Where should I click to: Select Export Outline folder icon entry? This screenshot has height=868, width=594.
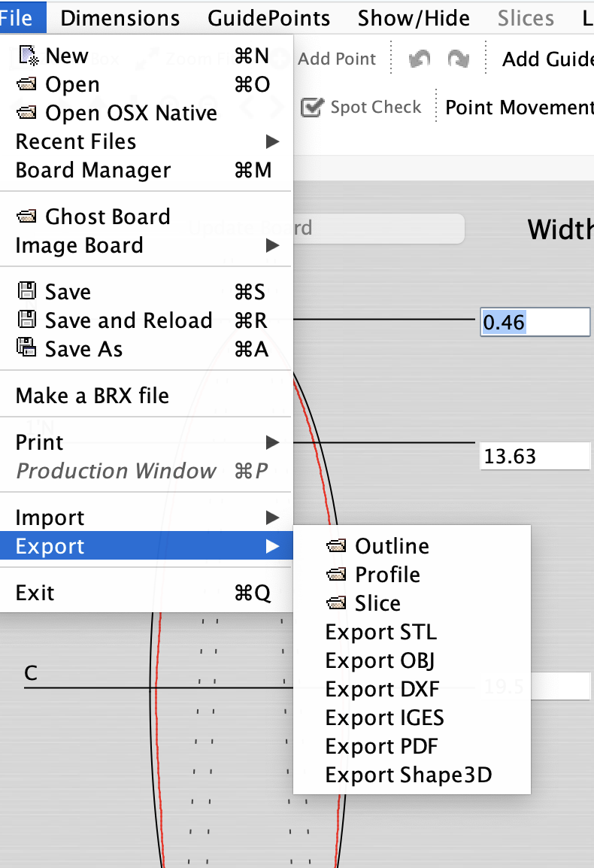tap(337, 546)
